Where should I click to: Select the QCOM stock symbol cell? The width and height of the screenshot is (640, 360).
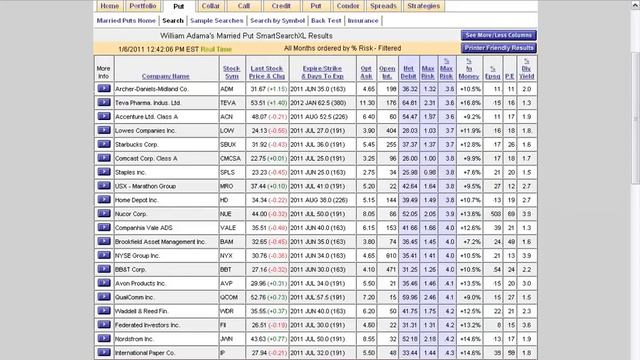coord(232,297)
